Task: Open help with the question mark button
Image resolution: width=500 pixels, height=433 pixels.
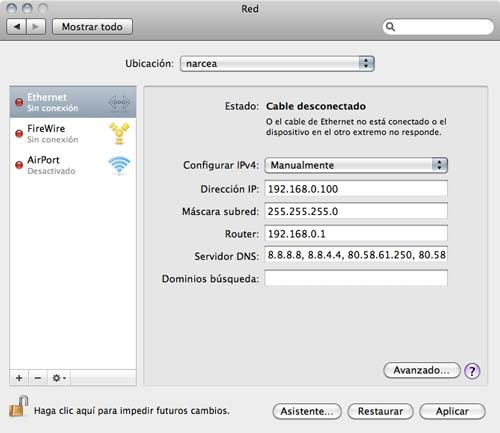Action: (472, 370)
